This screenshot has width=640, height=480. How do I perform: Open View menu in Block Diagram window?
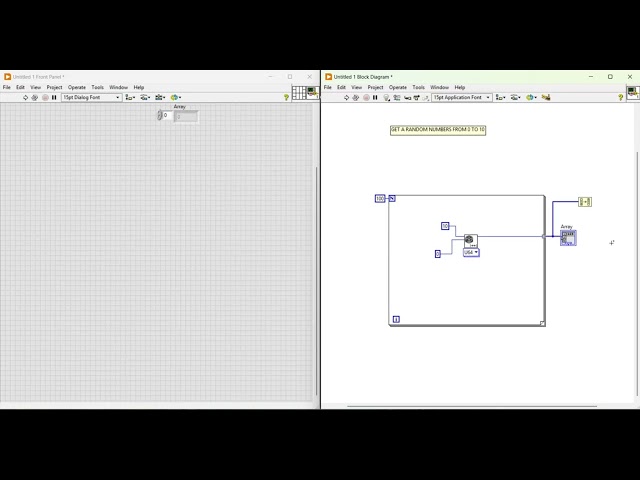click(357, 87)
